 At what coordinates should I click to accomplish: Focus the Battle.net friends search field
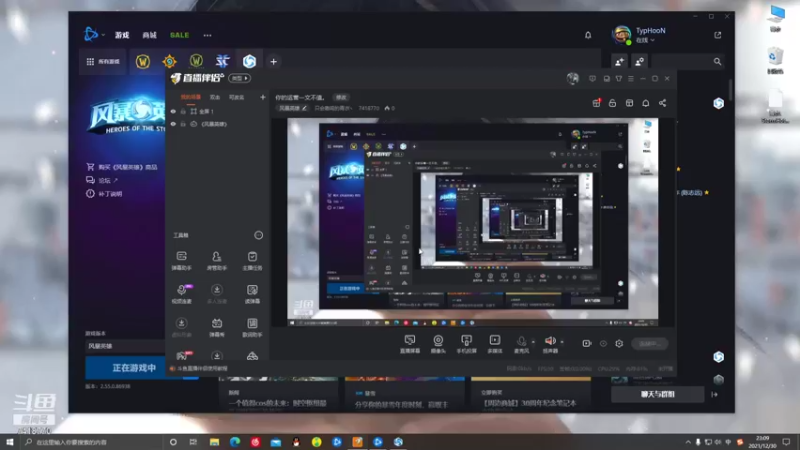(689, 62)
